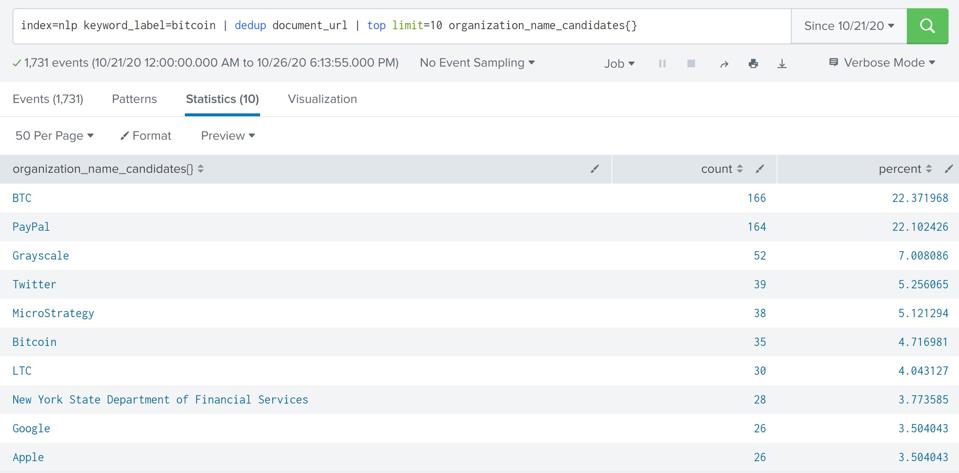Click count value 26 in the Google row

click(760, 428)
